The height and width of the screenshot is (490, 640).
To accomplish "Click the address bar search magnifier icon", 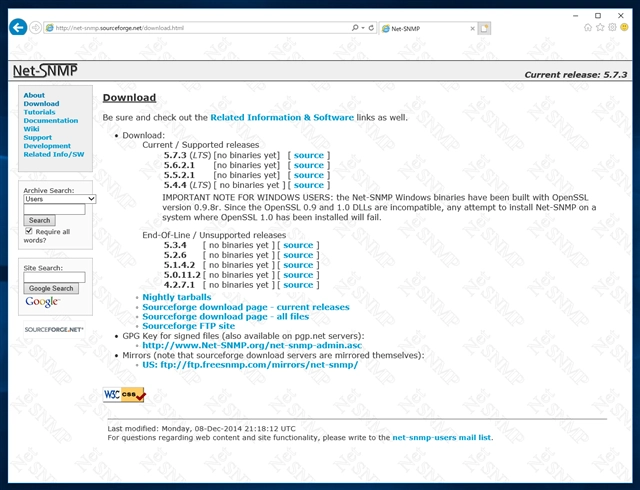I will [x=355, y=28].
